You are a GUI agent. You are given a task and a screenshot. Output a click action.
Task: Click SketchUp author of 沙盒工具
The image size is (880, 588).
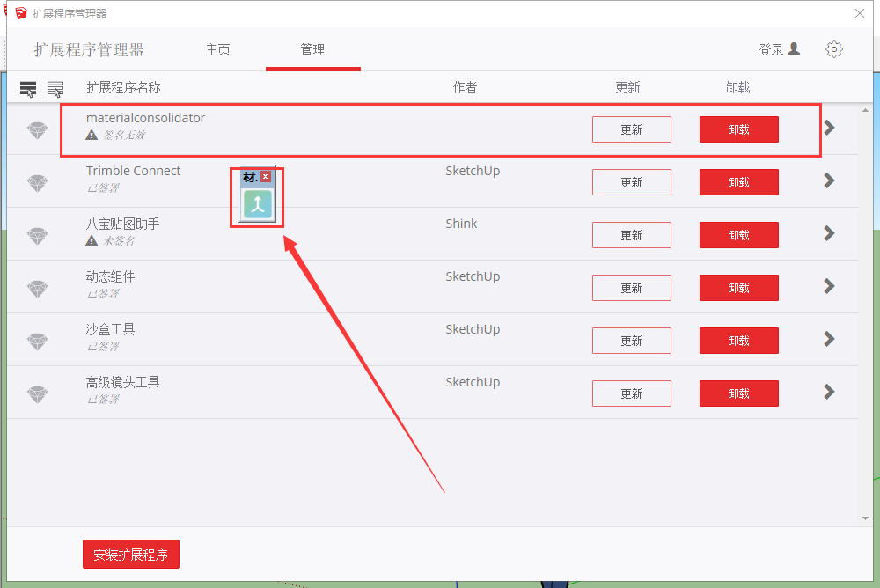click(473, 329)
